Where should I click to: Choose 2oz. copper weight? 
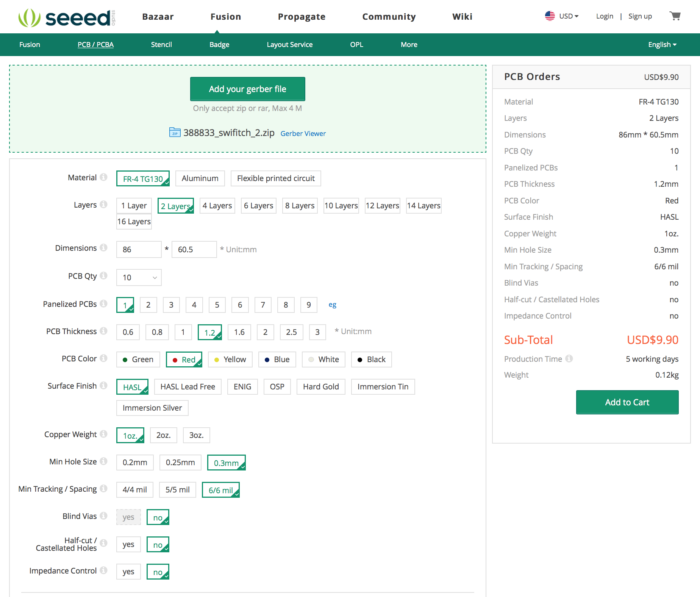tap(164, 435)
